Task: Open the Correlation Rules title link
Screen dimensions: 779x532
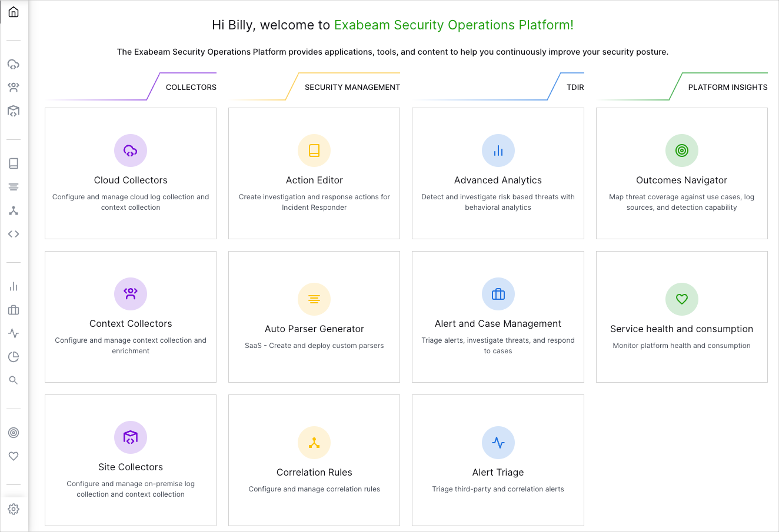Action: pyautogui.click(x=314, y=473)
